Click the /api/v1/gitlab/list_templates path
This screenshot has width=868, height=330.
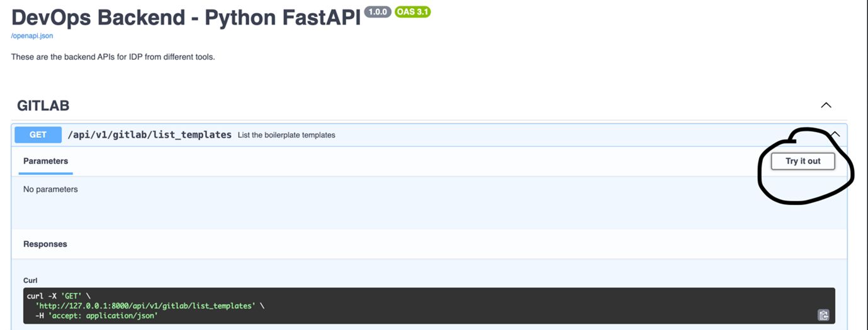coord(150,135)
